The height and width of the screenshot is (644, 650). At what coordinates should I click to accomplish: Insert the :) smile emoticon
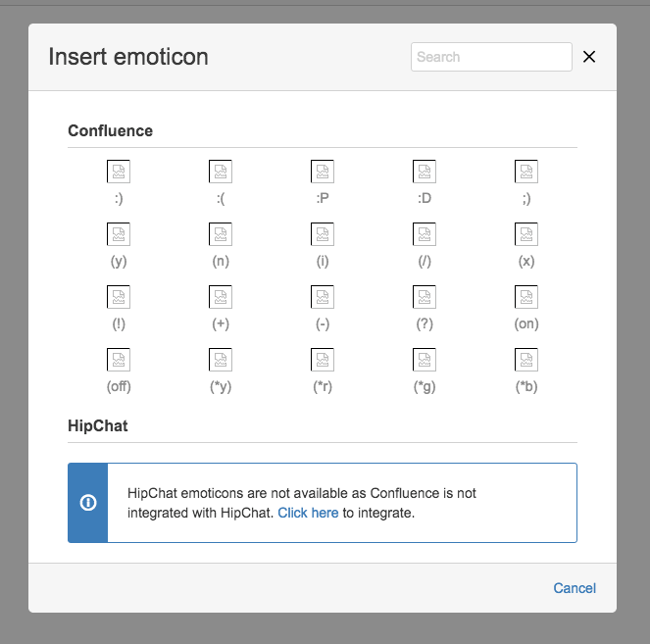click(119, 172)
